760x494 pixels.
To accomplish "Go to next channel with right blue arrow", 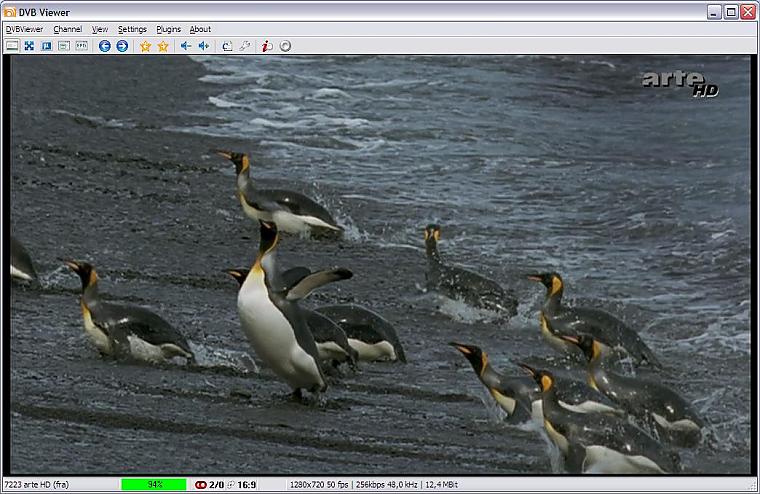I will (122, 46).
